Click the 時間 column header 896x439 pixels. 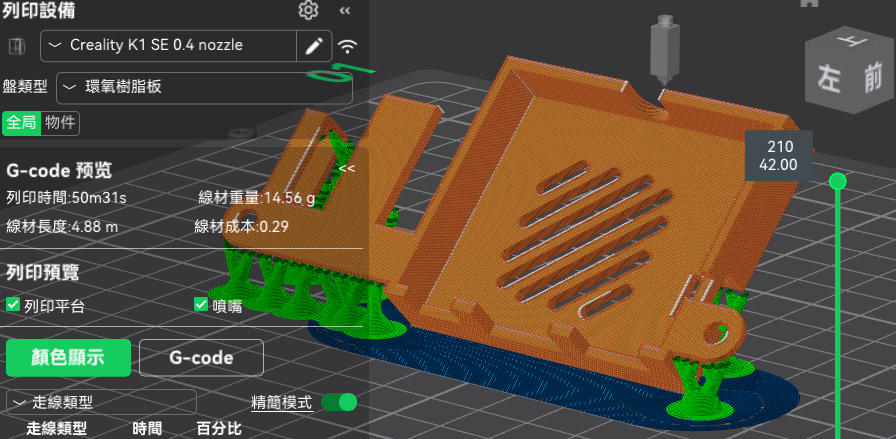[147, 429]
